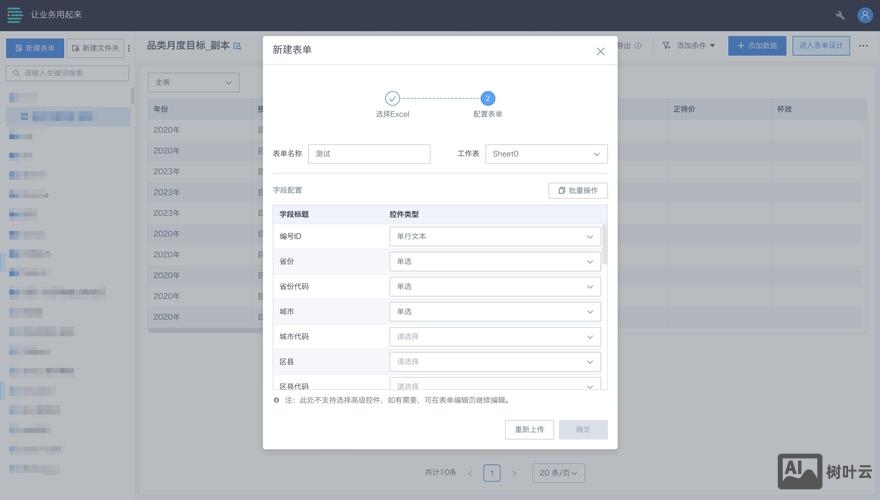Click the 字段标题 column header
880x500 pixels.
pos(294,214)
